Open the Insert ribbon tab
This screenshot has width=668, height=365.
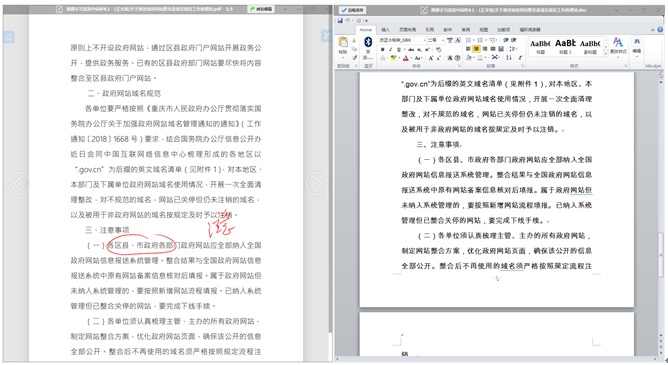point(385,30)
